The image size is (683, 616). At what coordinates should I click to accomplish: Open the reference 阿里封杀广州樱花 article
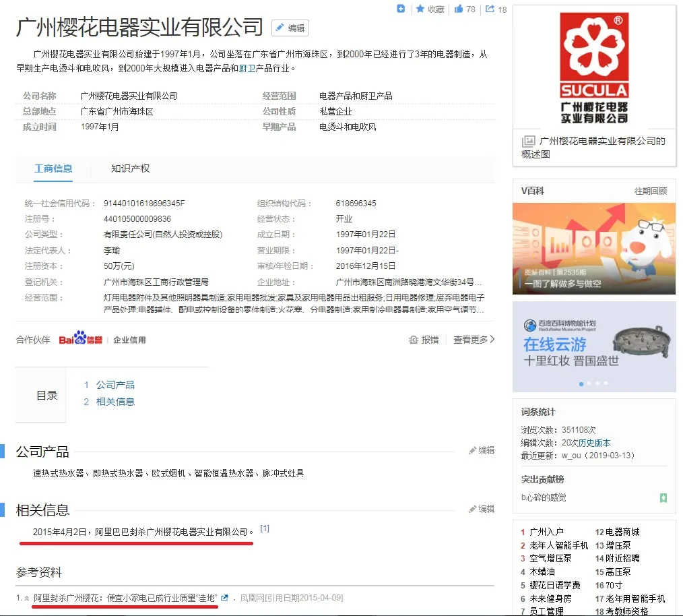tap(125, 598)
